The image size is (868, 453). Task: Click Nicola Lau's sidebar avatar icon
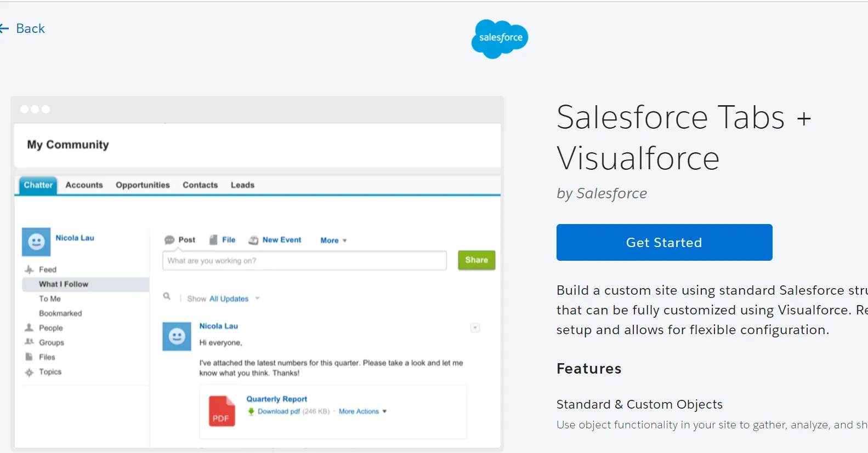tap(36, 242)
